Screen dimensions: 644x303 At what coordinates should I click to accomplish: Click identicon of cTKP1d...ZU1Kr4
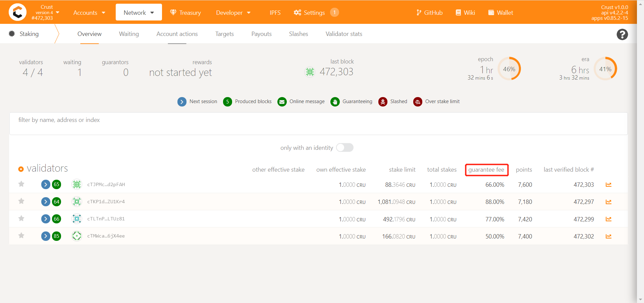pos(77,202)
